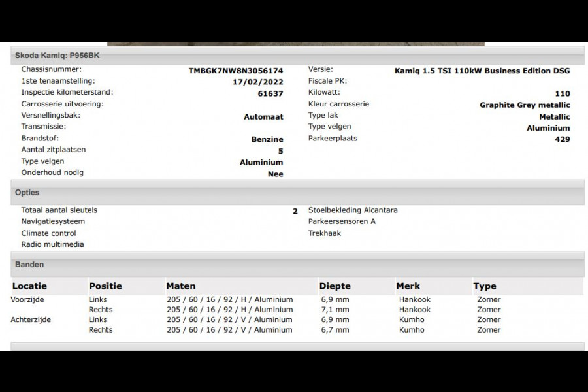Image resolution: width=588 pixels, height=392 pixels.
Task: Click the Transmissie label
Action: point(44,126)
